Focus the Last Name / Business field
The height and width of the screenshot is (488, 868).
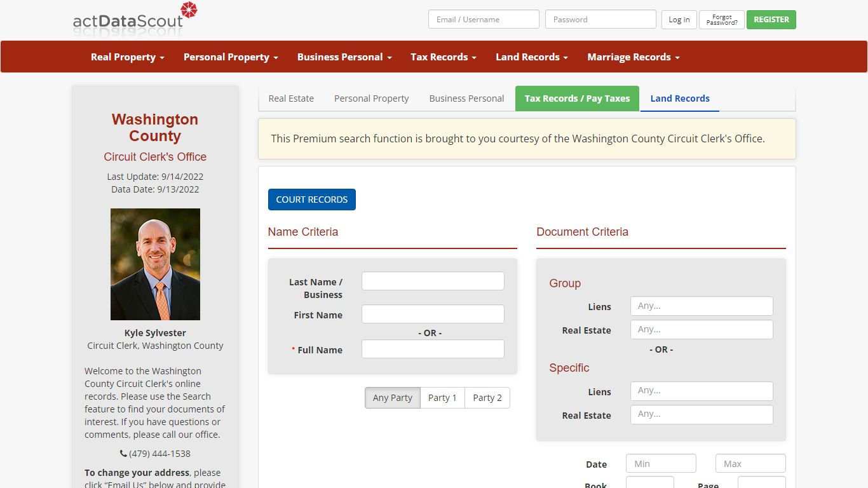pos(433,281)
